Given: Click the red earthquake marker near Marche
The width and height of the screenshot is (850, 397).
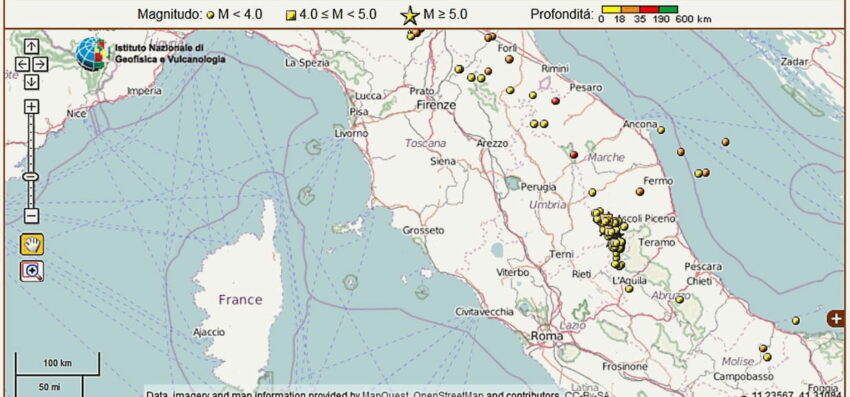Looking at the screenshot, I should coord(574,155).
